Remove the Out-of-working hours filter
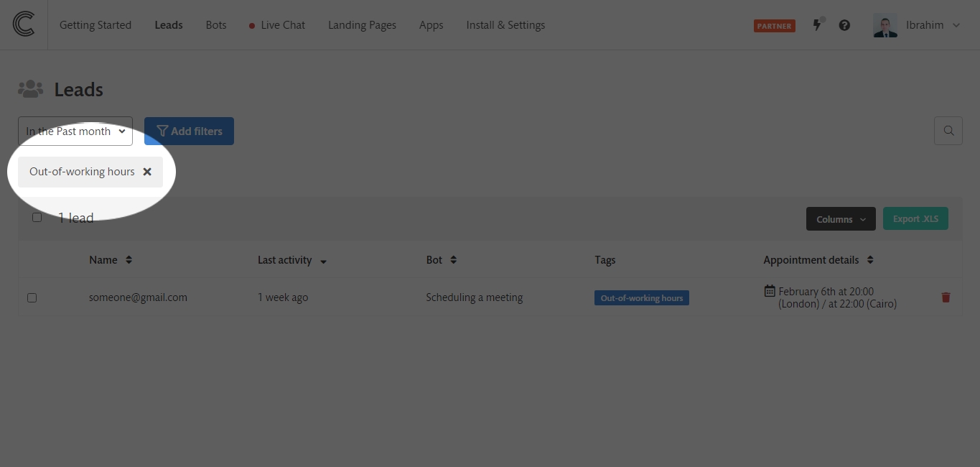 [147, 172]
